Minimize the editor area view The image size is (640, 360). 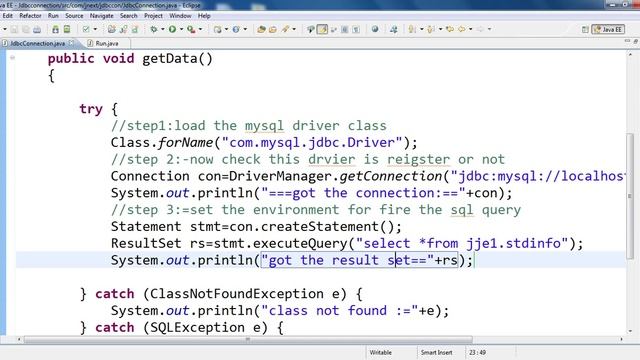click(x=627, y=41)
